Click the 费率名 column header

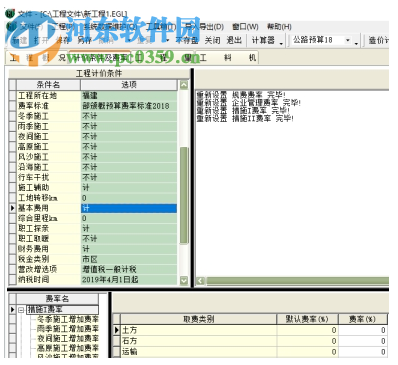click(57, 299)
